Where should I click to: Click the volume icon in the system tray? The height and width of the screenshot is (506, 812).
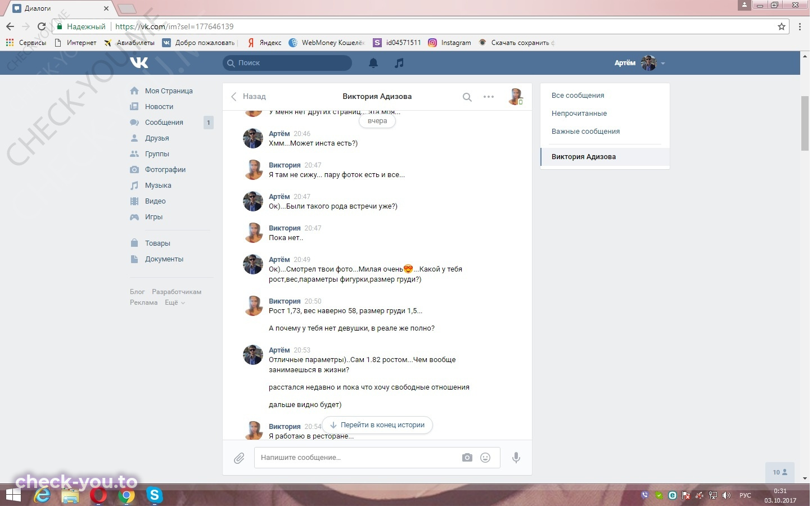click(727, 495)
